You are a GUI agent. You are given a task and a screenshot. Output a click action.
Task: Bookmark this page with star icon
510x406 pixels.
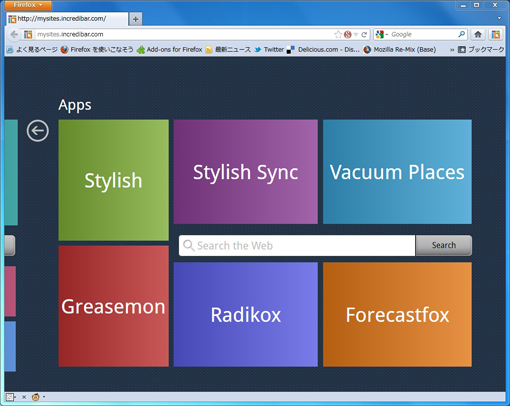tap(338, 34)
